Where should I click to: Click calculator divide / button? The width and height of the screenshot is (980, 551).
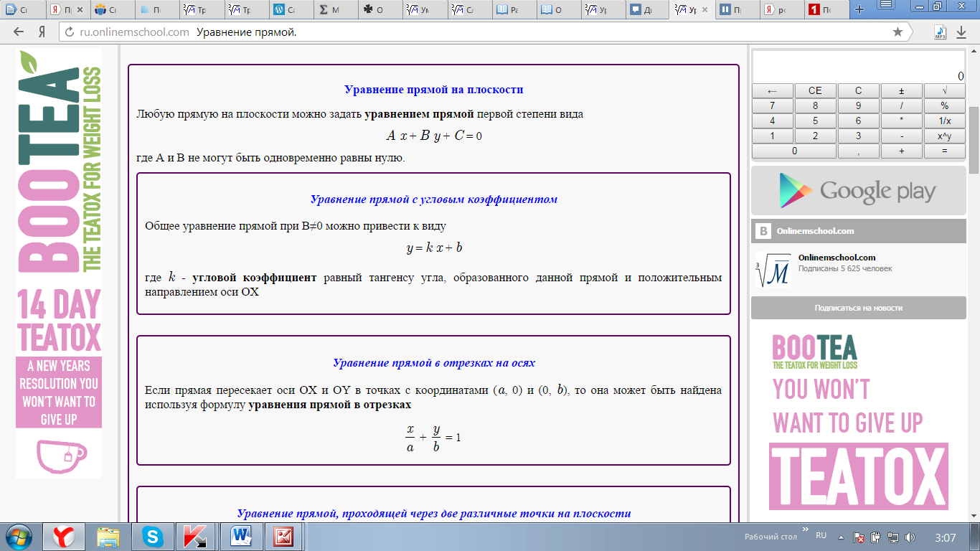click(x=901, y=106)
